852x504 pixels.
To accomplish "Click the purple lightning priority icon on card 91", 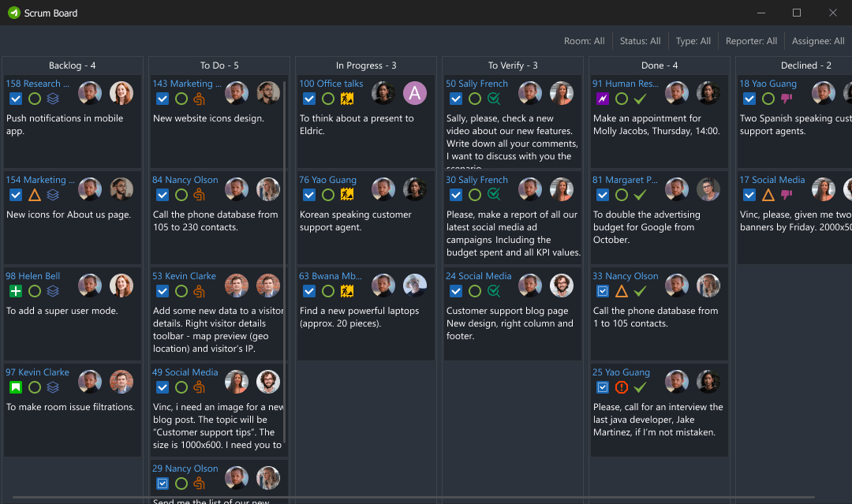I will (601, 99).
